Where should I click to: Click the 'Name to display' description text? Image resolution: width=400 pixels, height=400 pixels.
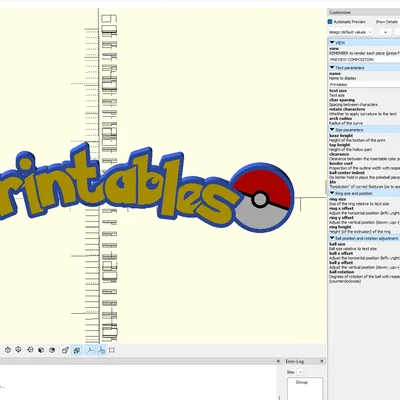click(x=343, y=78)
